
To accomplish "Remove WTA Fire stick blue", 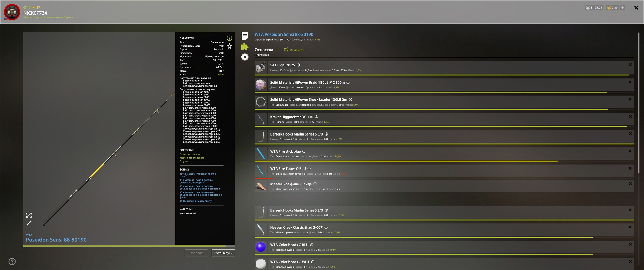I will point(630,151).
